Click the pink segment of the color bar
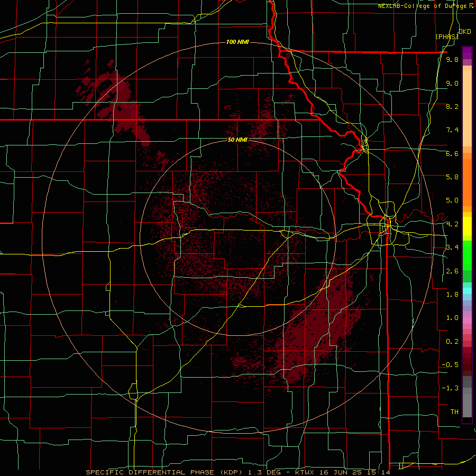The width and height of the screenshot is (476, 476). pyautogui.click(x=467, y=321)
